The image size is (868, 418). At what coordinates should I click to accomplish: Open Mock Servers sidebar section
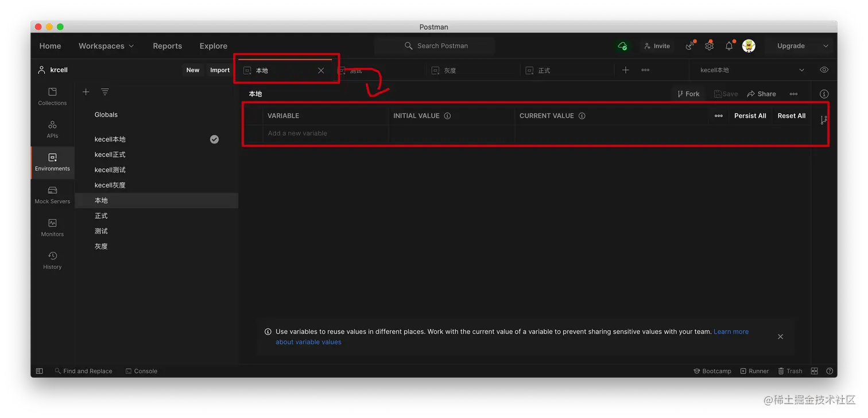click(52, 195)
